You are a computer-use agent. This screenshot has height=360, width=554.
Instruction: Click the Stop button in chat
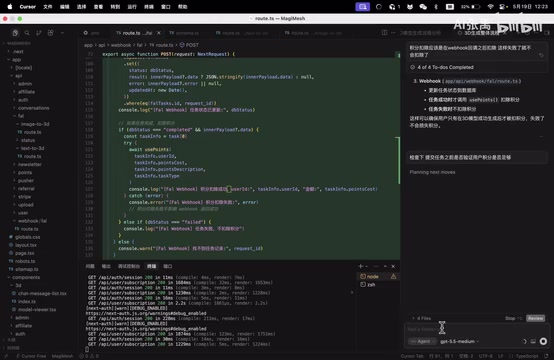(513, 318)
